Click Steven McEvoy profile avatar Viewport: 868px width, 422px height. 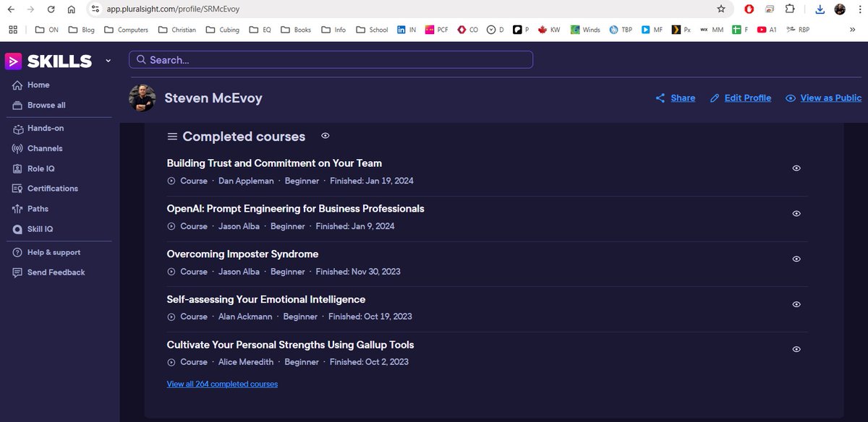(142, 98)
